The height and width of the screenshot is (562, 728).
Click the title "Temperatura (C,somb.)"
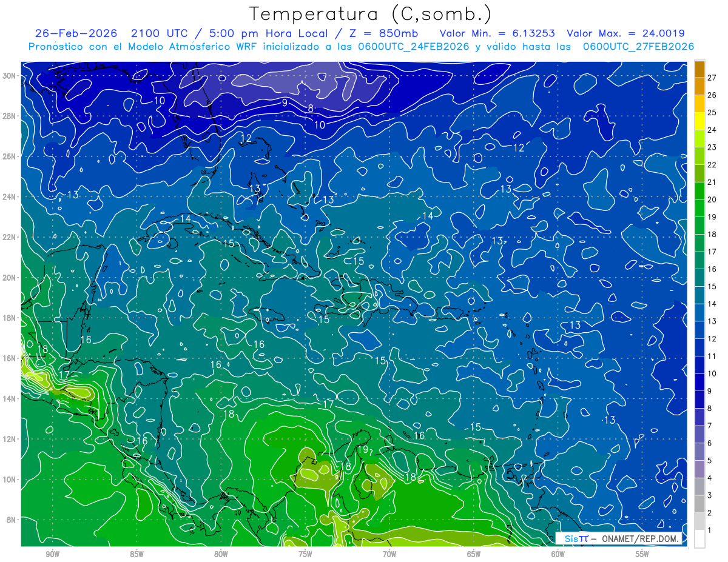(371, 15)
